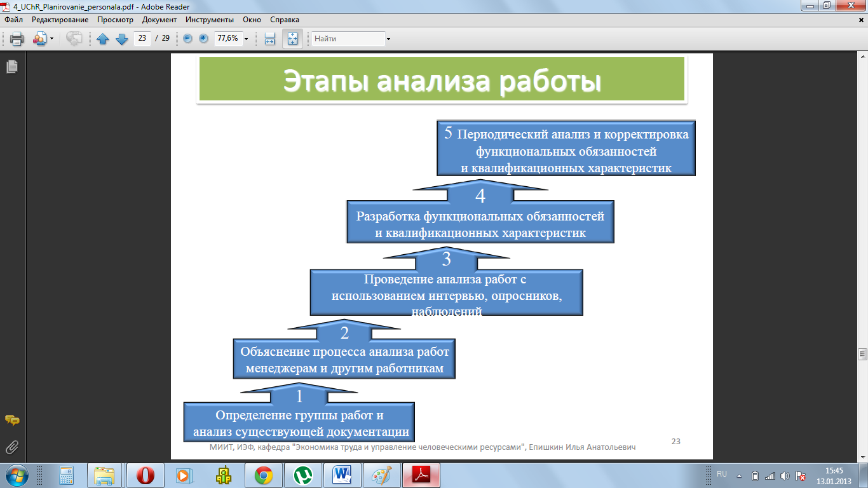Click the Этапы анализа работы slide title
The height and width of the screenshot is (488, 868).
coord(442,81)
